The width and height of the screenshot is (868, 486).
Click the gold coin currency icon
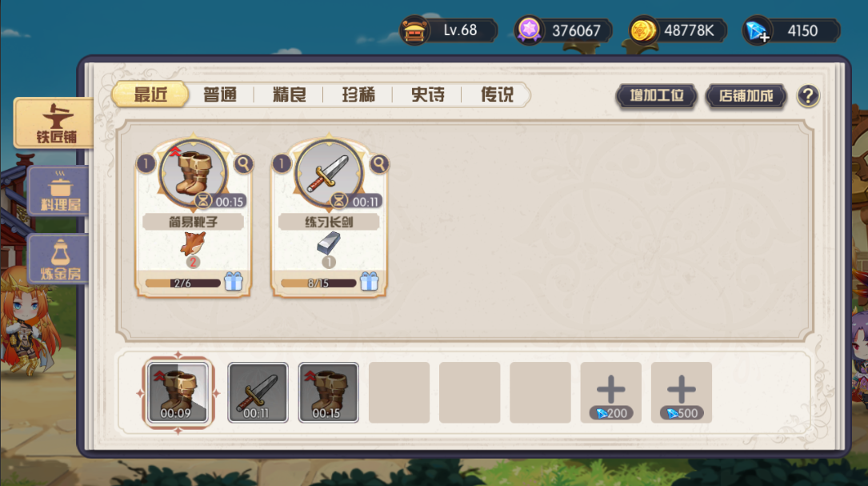click(x=642, y=30)
